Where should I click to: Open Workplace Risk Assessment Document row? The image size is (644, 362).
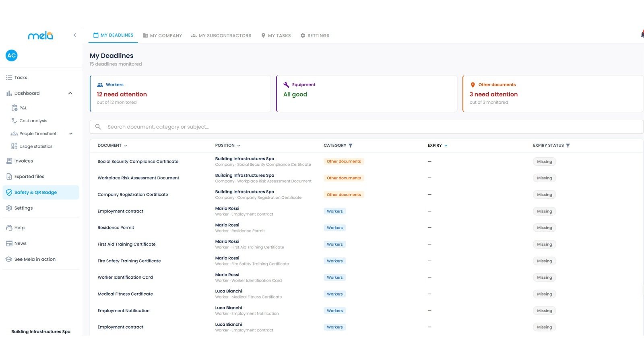click(367, 178)
